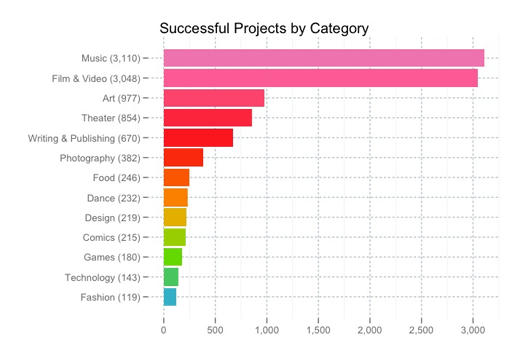The image size is (520, 360).
Task: Select the Games (180) label
Action: 112,257
